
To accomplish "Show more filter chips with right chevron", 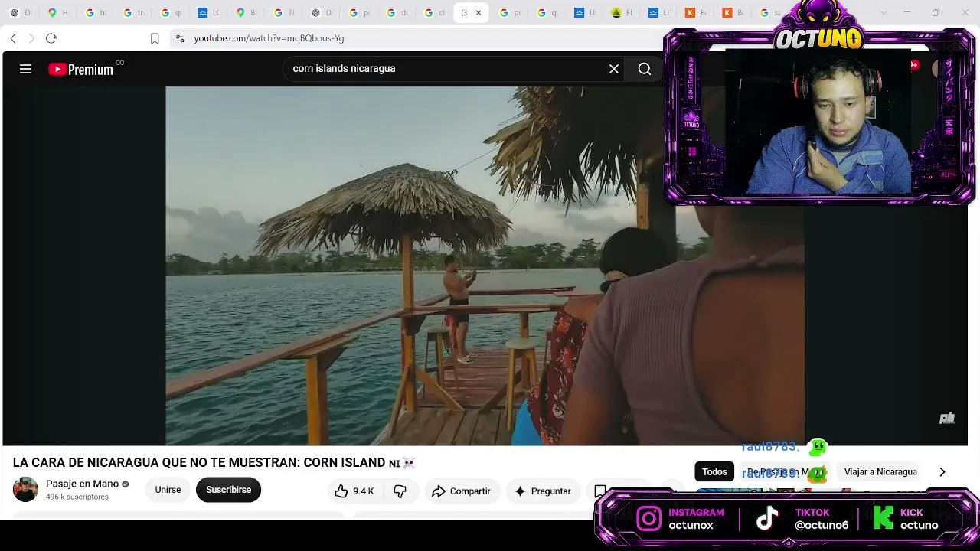I will click(x=942, y=472).
